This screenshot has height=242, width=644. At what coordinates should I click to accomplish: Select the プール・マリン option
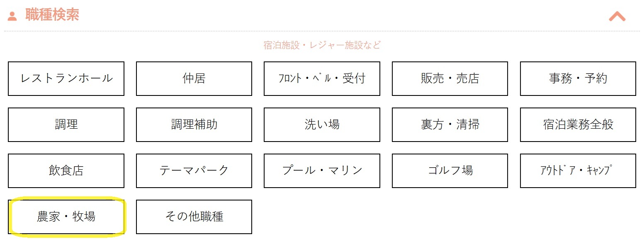click(322, 171)
